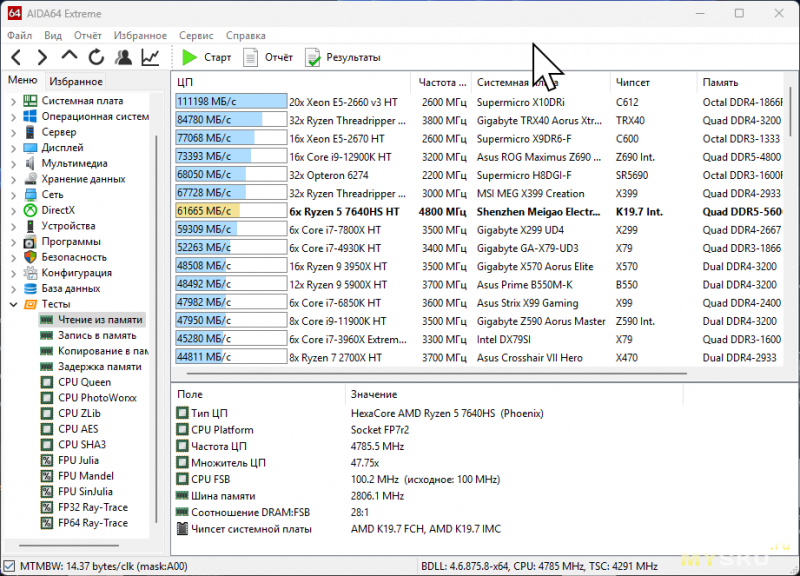Viewport: 800px width, 576px height.
Task: Click the CPU Queen test icon
Action: coord(47,382)
